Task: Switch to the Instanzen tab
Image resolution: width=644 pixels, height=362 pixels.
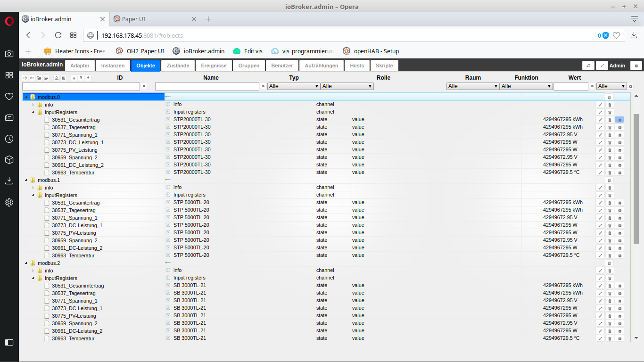Action: [113, 66]
